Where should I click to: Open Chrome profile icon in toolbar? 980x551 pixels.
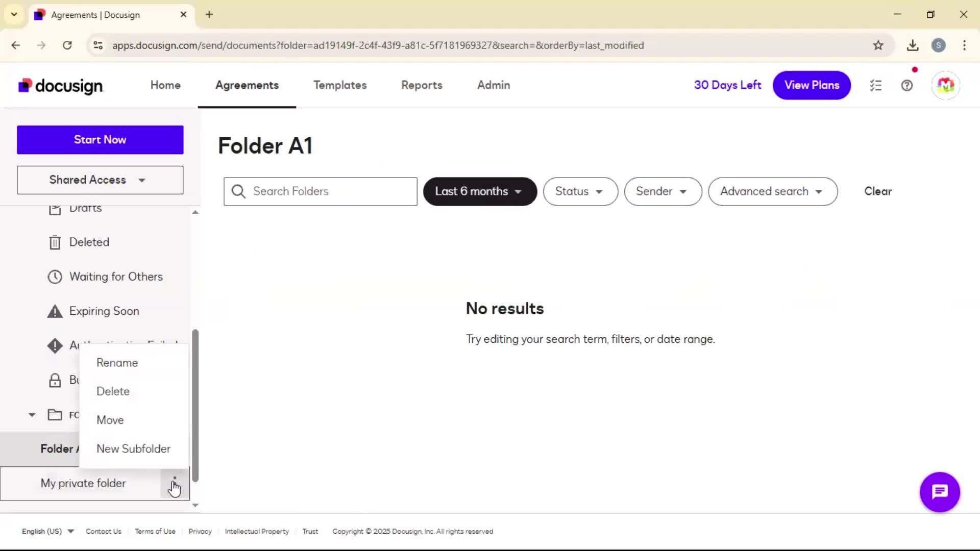[938, 45]
